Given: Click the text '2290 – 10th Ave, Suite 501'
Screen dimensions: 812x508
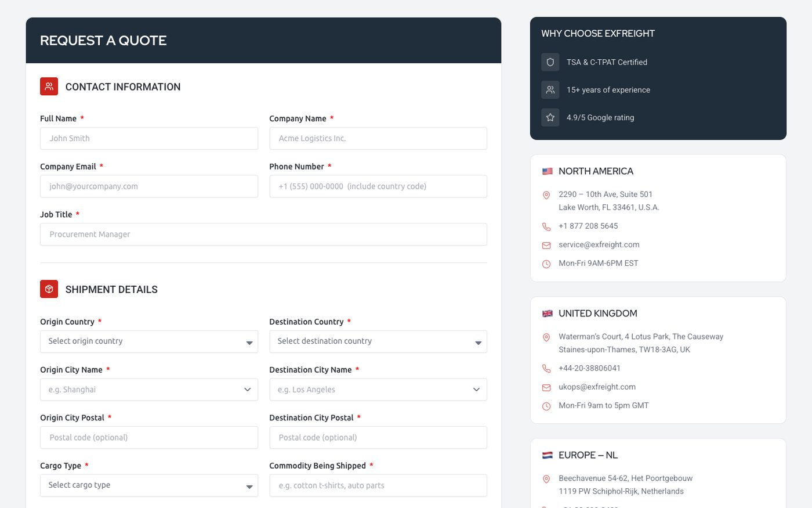Looking at the screenshot, I should click(x=606, y=194).
